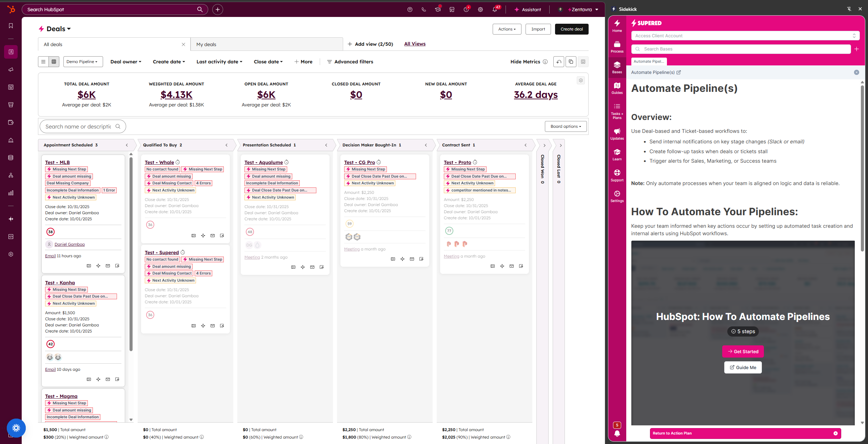Image resolution: width=868 pixels, height=444 pixels.
Task: Toggle Hide Metrics
Action: 525,62
